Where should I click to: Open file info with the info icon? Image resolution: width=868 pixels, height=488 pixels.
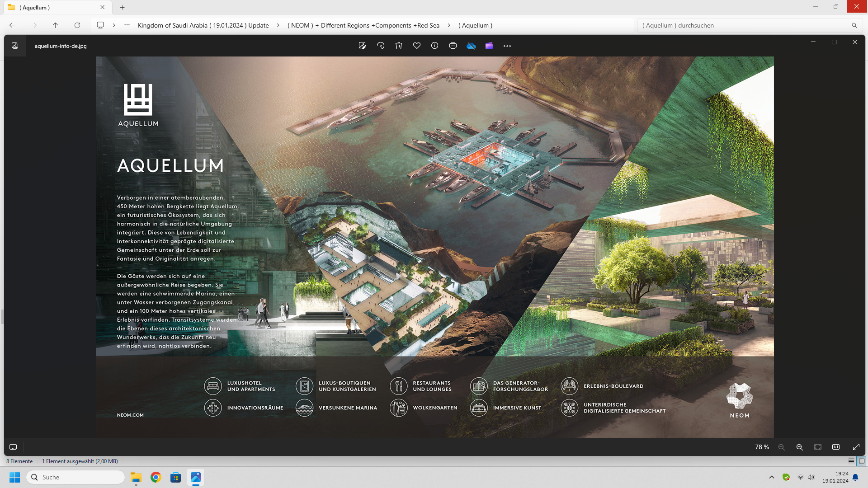(x=435, y=46)
